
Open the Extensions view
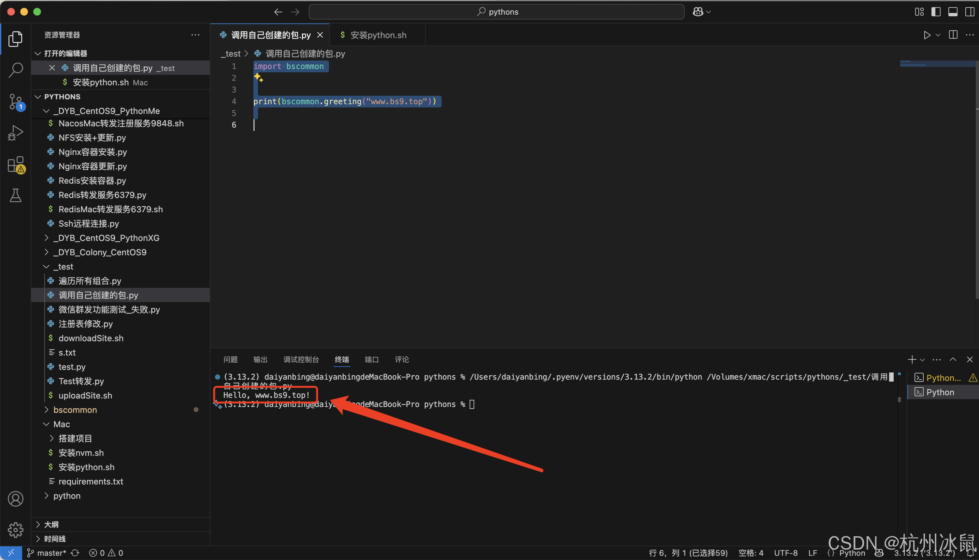[15, 165]
